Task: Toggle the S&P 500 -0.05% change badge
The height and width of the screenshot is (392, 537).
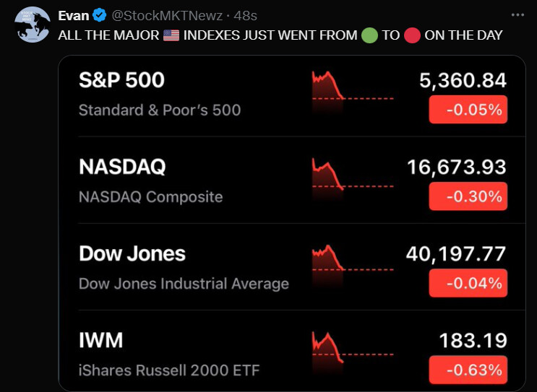Action: point(468,110)
